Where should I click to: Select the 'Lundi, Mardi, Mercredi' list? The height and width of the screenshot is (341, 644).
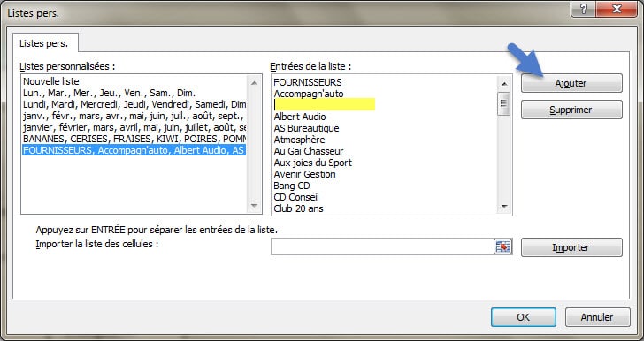pos(134,104)
